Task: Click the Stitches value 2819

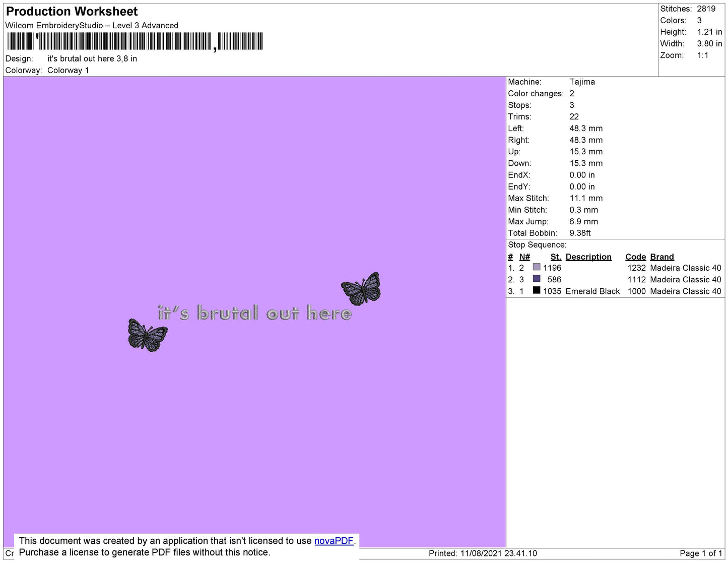Action: coord(706,9)
